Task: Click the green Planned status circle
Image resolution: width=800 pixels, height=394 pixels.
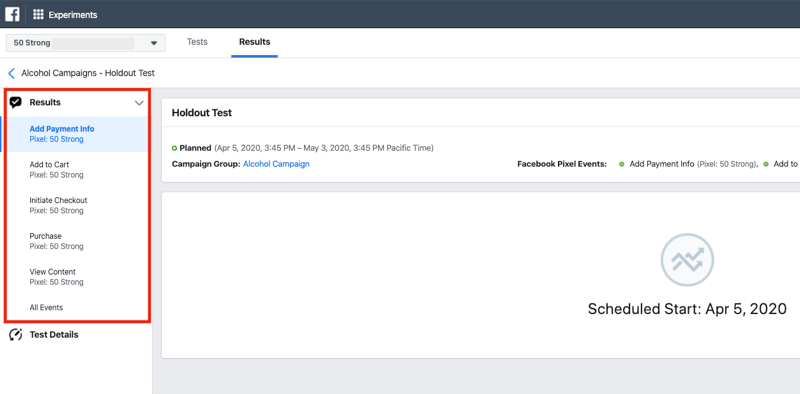Action: coord(174,149)
